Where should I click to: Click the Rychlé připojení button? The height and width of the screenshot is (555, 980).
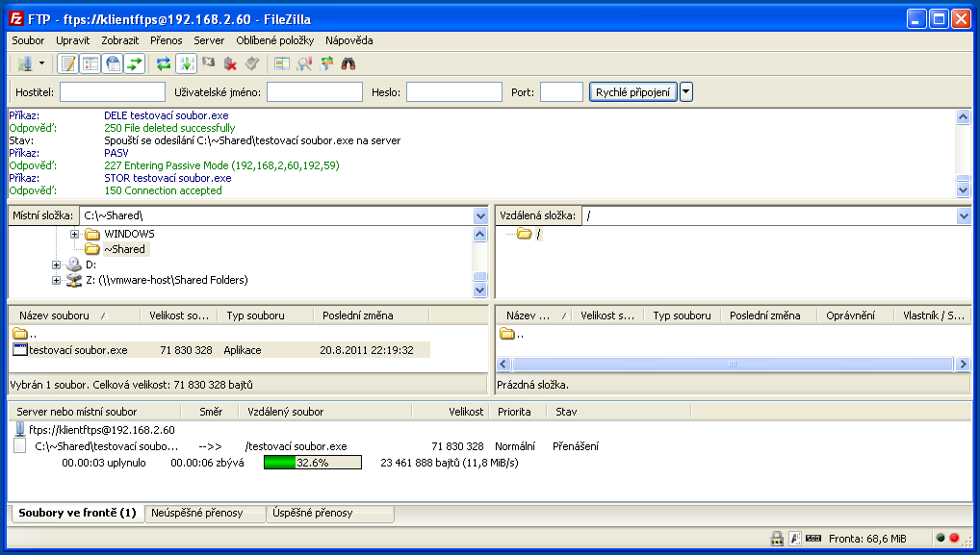tap(632, 92)
